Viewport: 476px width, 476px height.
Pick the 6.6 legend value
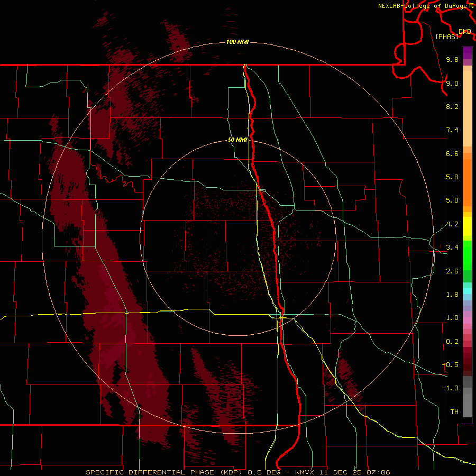[452, 153]
